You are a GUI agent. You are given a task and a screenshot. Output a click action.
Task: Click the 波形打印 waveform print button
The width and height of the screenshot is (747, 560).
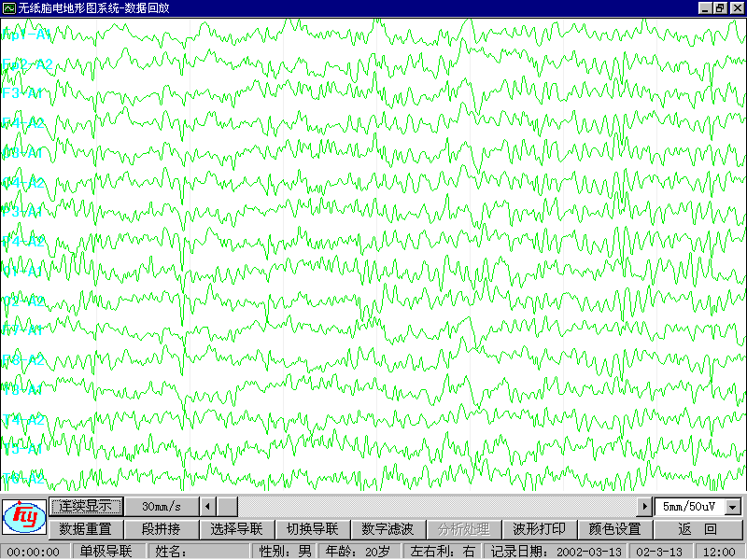[539, 528]
